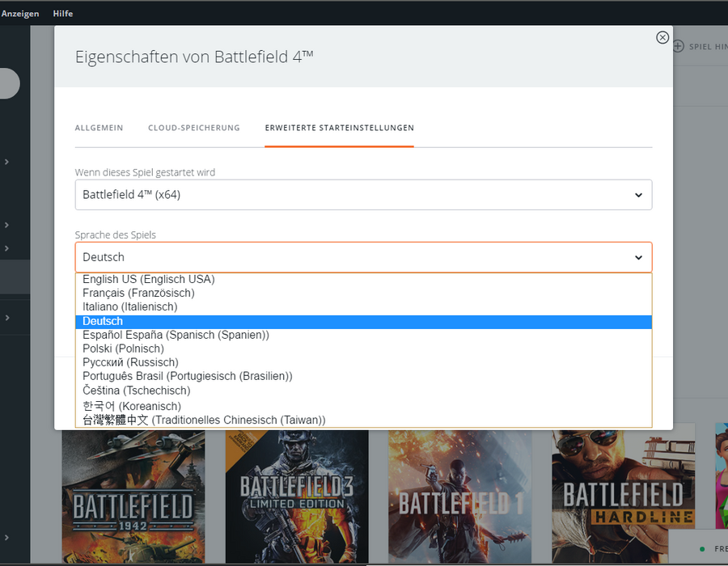Viewport: 728px width, 566px height.
Task: Pick Italiano (Italienisch) from the list
Action: 363,307
